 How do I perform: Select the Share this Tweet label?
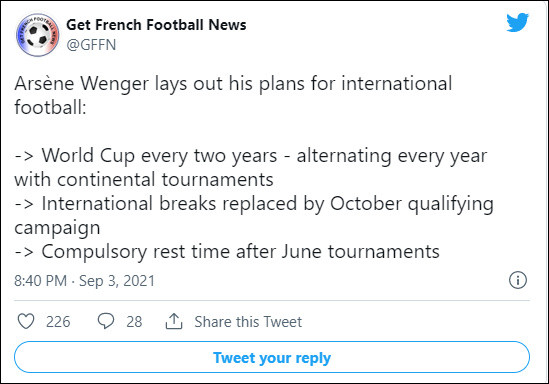click(x=248, y=322)
